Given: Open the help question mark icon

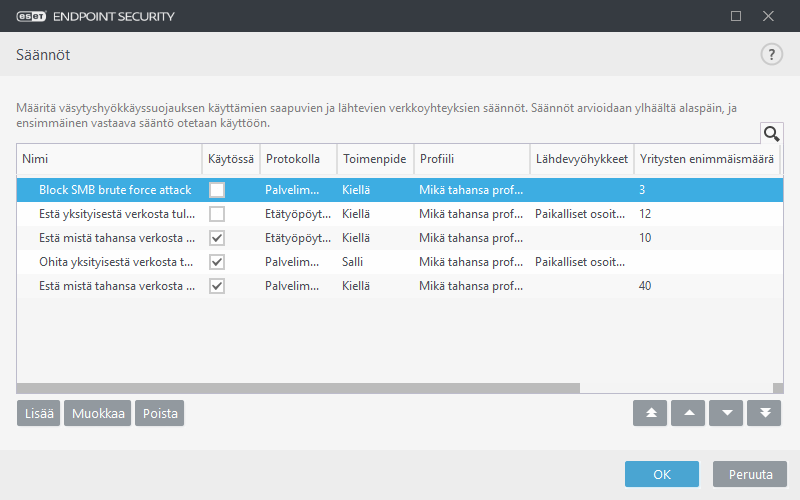Looking at the screenshot, I should tap(771, 54).
